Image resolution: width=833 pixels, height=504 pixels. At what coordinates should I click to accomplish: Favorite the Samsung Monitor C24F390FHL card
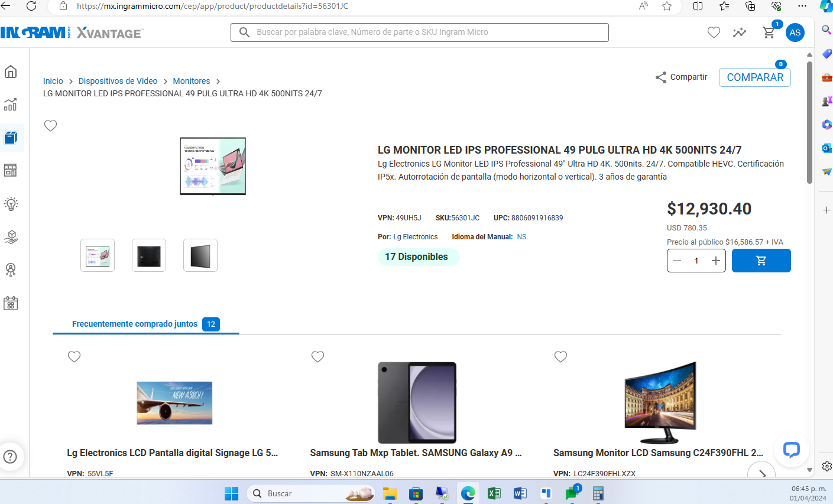(x=560, y=356)
